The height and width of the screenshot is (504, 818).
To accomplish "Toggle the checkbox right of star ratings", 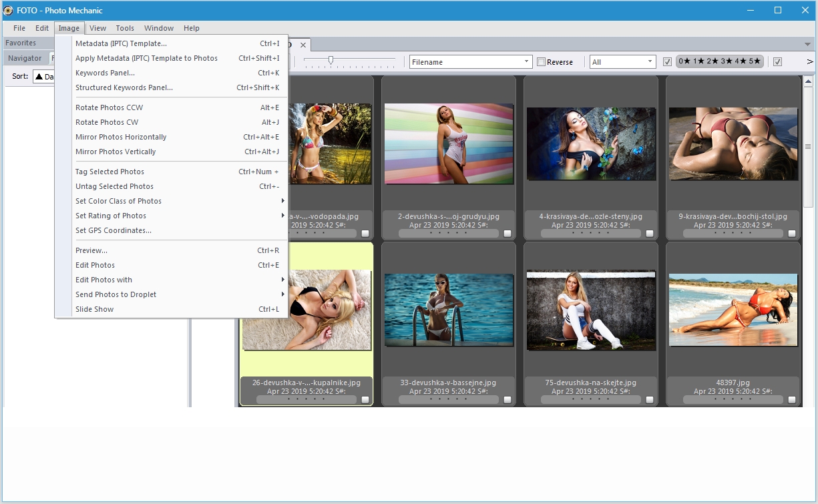I will tap(777, 62).
